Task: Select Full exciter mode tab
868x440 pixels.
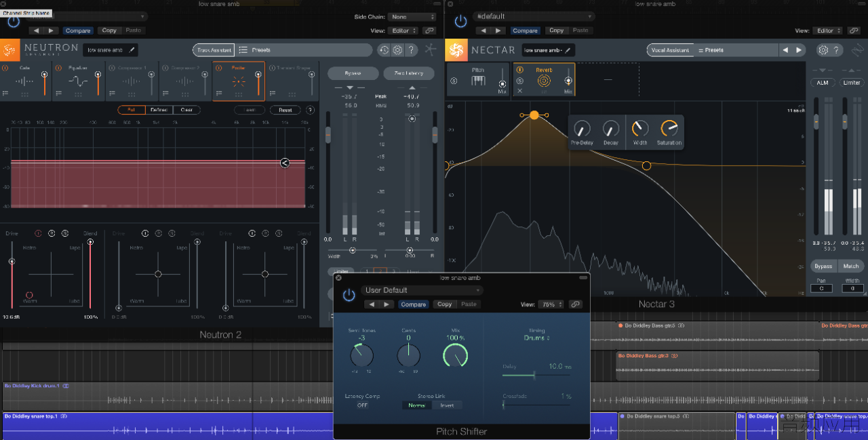Action: pyautogui.click(x=131, y=110)
